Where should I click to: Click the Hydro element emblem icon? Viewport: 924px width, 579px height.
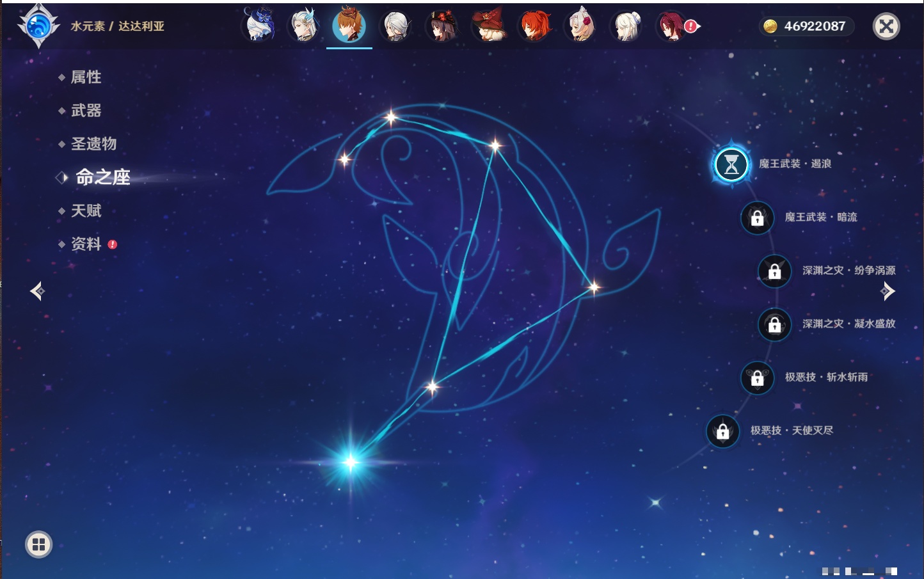[38, 26]
